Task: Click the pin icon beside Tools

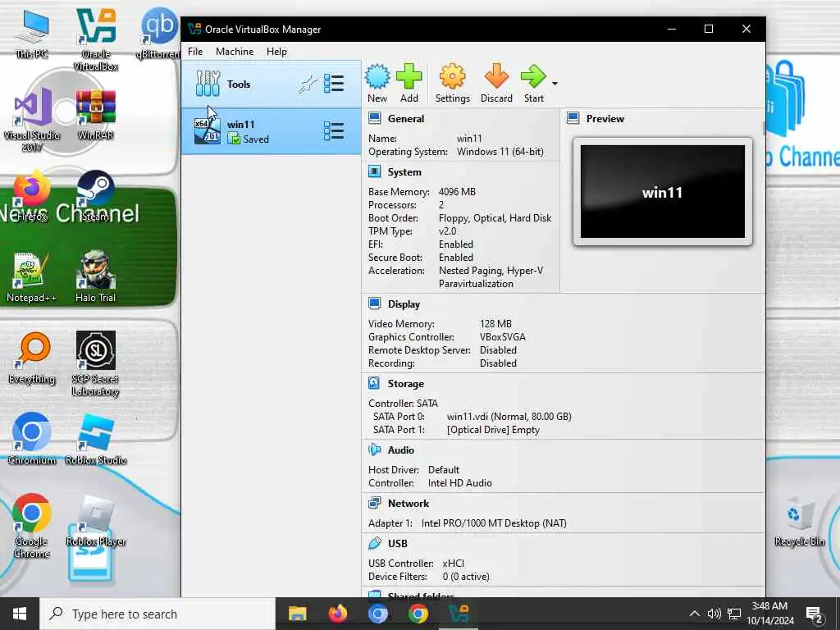Action: (307, 84)
